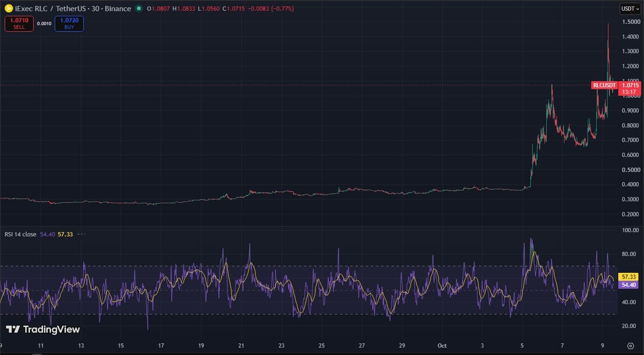This screenshot has width=644, height=355.
Task: Click the 0.6000 price axis label
Action: [630, 155]
